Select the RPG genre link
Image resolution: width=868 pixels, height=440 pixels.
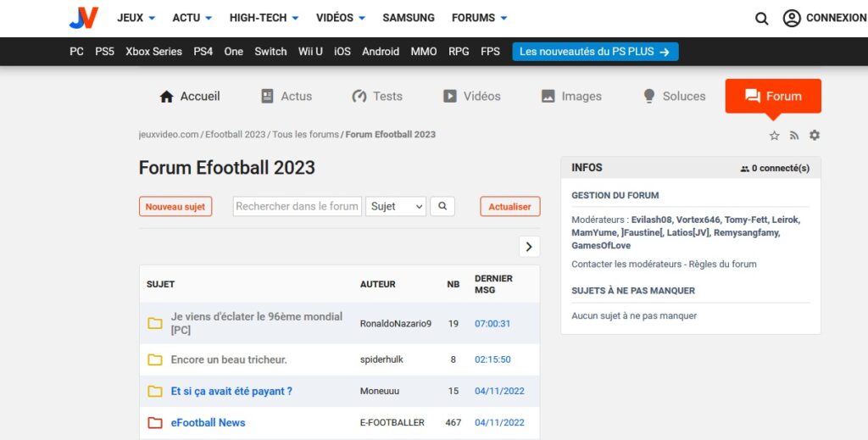pos(459,52)
